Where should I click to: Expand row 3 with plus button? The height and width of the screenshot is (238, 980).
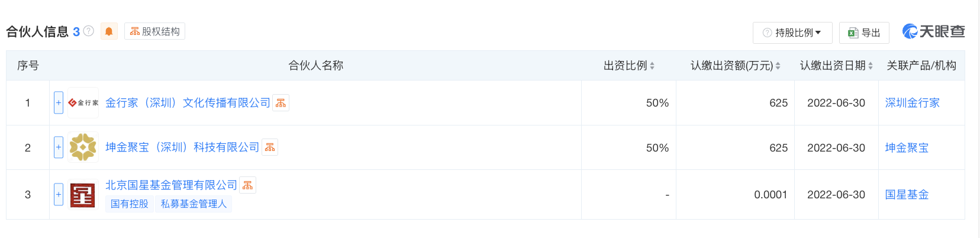click(x=59, y=195)
